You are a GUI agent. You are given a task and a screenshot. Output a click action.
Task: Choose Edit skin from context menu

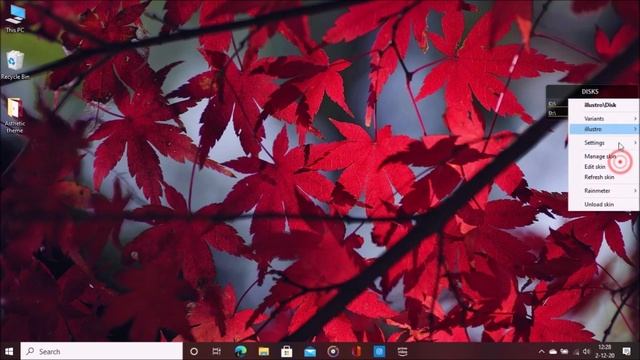click(x=604, y=167)
